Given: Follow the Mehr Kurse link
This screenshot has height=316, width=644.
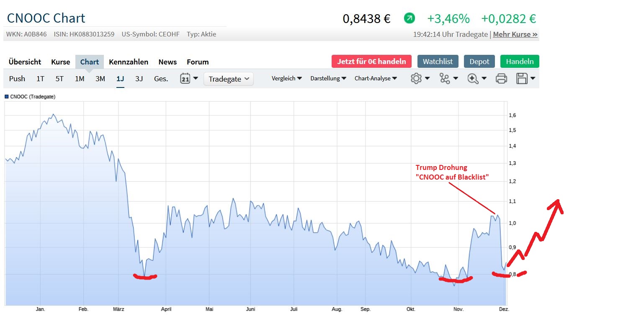Looking at the screenshot, I should 515,34.
